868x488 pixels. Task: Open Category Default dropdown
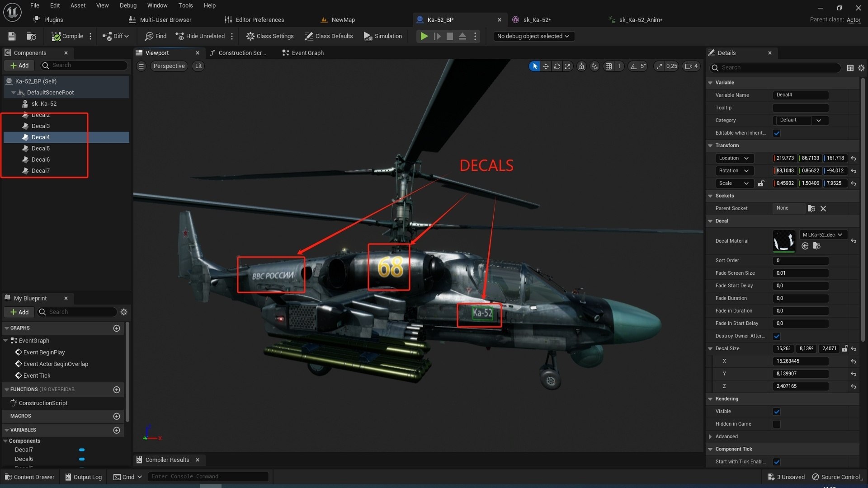pos(801,120)
